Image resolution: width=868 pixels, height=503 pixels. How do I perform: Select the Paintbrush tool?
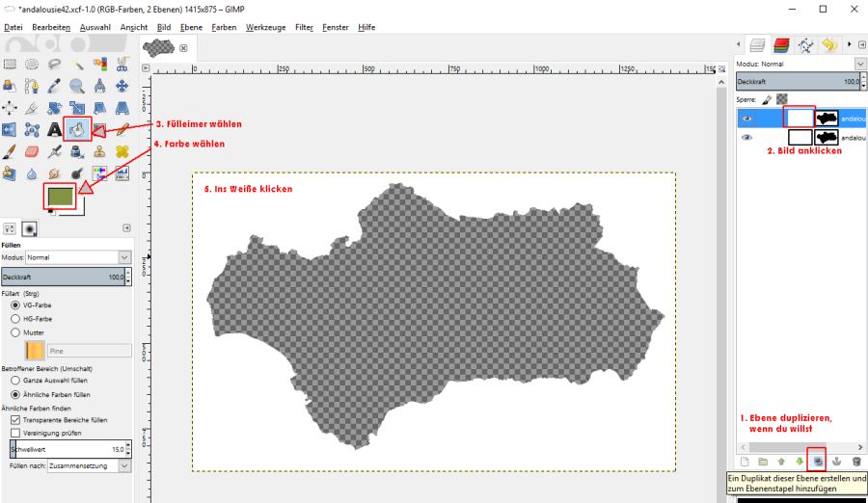[x=10, y=151]
